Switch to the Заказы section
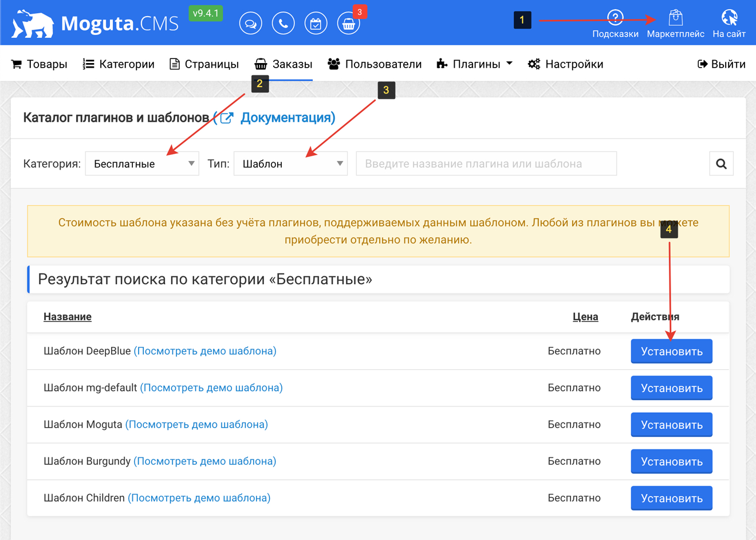This screenshot has height=540, width=756. [283, 64]
